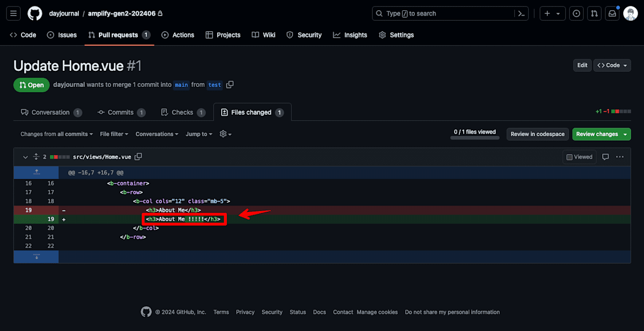Viewport: 644px width, 331px height.
Task: Open the Changes from all commits dropdown
Action: [x=57, y=134]
